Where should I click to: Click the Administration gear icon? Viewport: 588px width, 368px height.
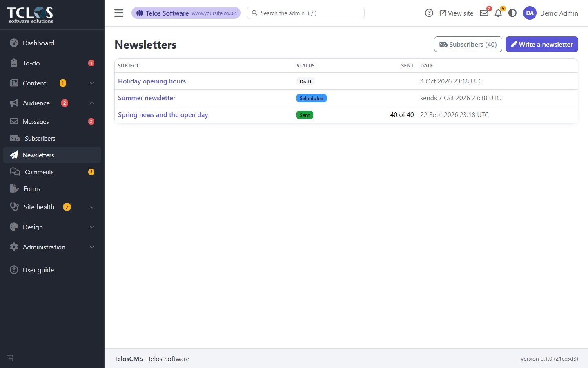point(14,247)
